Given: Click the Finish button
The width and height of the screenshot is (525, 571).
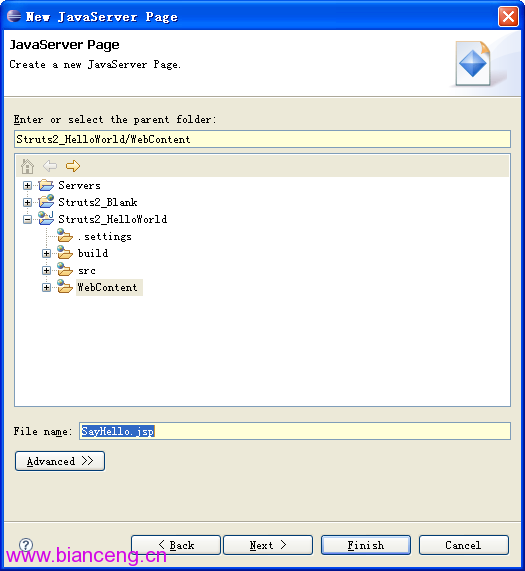Looking at the screenshot, I should [366, 545].
